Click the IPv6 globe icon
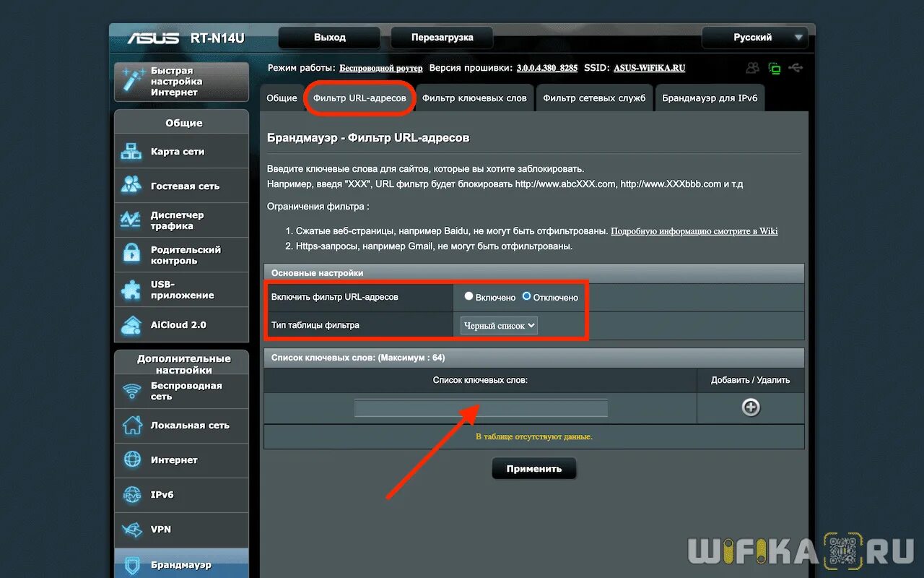This screenshot has width=924, height=578. [132, 495]
